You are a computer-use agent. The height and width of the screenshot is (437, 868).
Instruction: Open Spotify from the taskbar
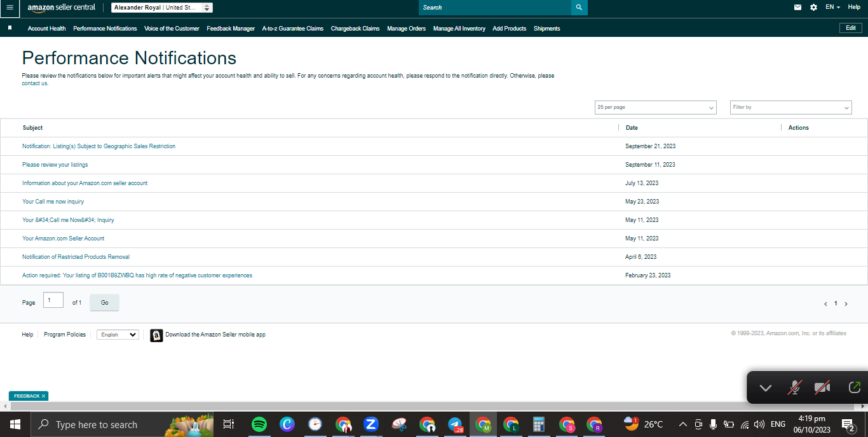tap(259, 424)
